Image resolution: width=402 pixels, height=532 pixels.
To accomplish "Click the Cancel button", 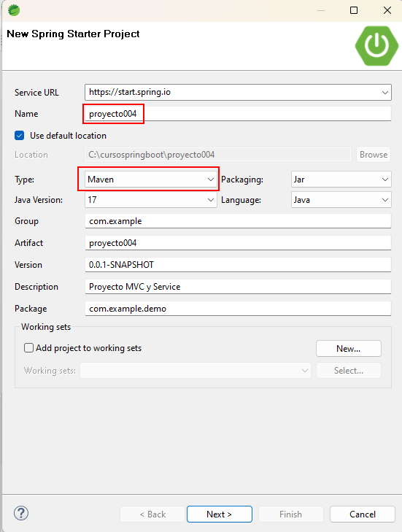I will (363, 514).
